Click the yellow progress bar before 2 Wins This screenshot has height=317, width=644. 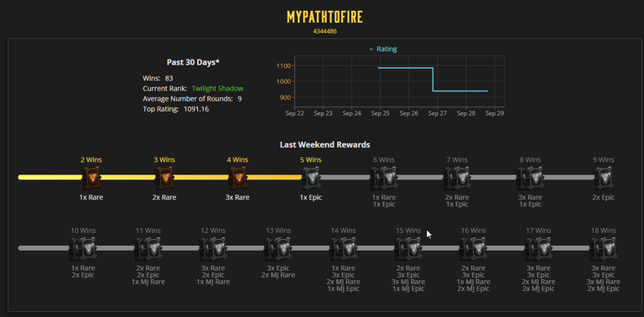[x=50, y=178]
